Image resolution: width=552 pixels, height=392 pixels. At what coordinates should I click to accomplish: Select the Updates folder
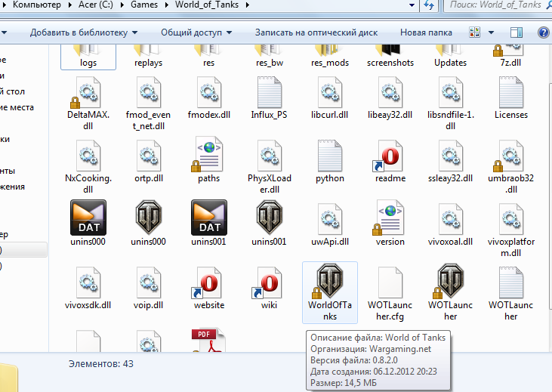[x=451, y=57]
